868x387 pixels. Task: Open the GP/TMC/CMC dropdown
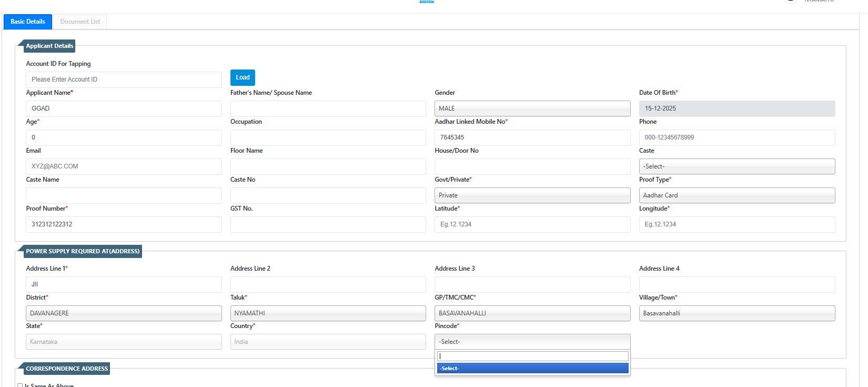click(532, 313)
